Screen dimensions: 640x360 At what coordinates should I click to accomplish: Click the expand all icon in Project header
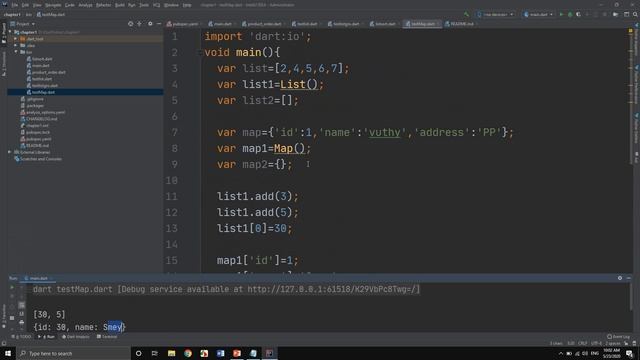(x=140, y=24)
